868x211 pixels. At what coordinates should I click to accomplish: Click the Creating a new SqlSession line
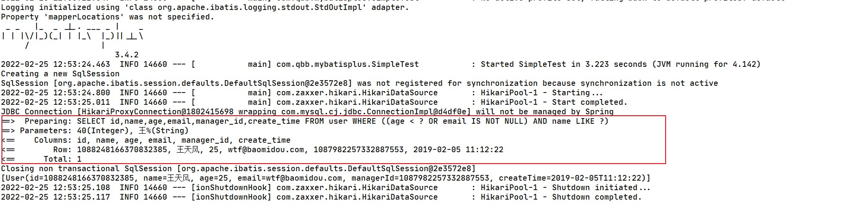[x=60, y=74]
